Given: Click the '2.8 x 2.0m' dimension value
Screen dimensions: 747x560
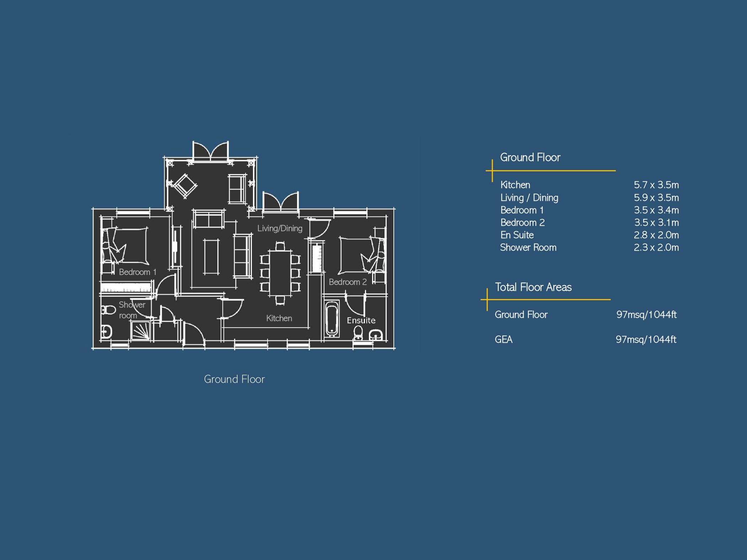Looking at the screenshot, I should (656, 235).
